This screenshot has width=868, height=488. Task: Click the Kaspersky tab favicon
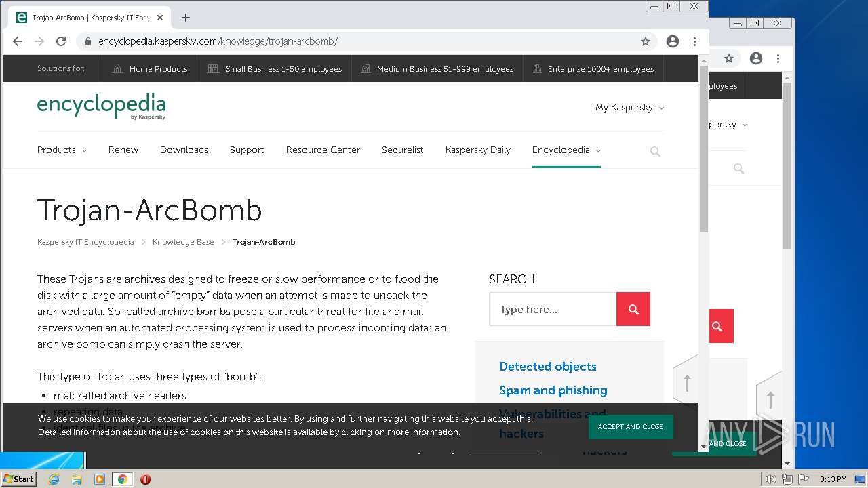point(22,18)
